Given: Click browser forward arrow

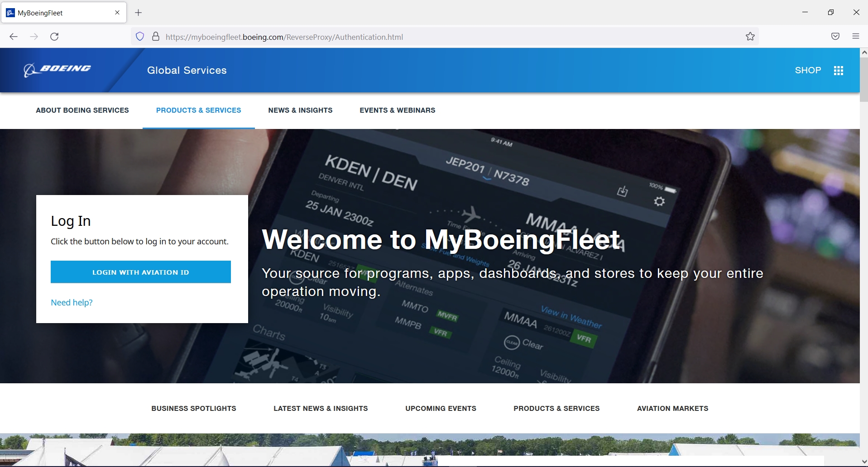Looking at the screenshot, I should pyautogui.click(x=34, y=37).
